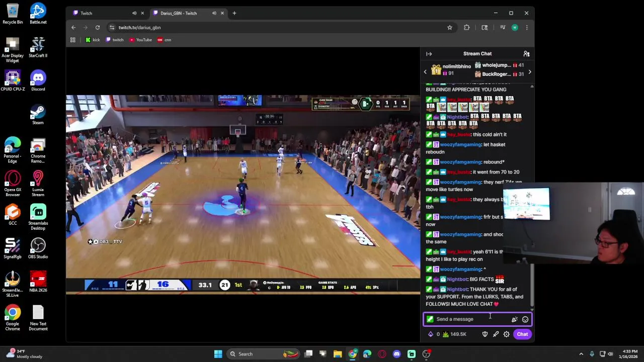Open the YouTube bookmark

click(141, 40)
